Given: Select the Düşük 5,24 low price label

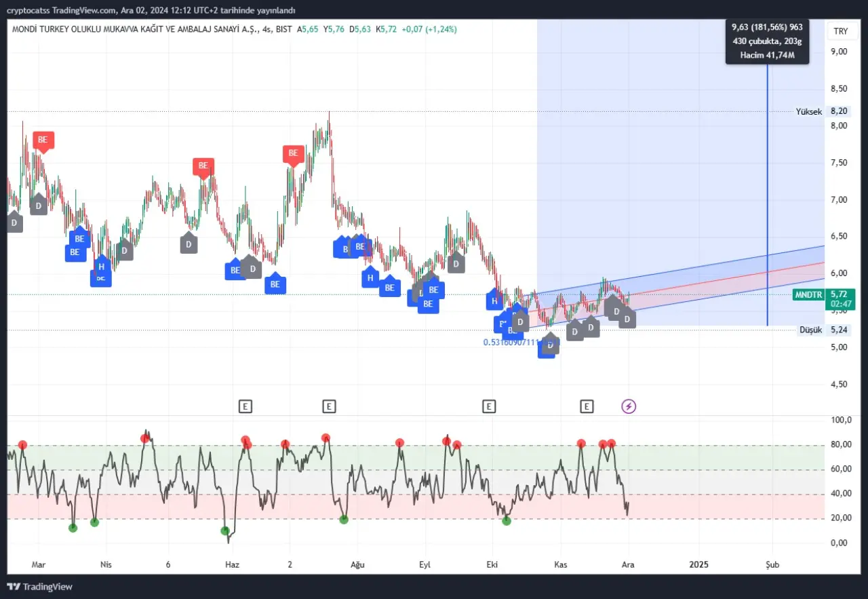Looking at the screenshot, I should click(810, 330).
